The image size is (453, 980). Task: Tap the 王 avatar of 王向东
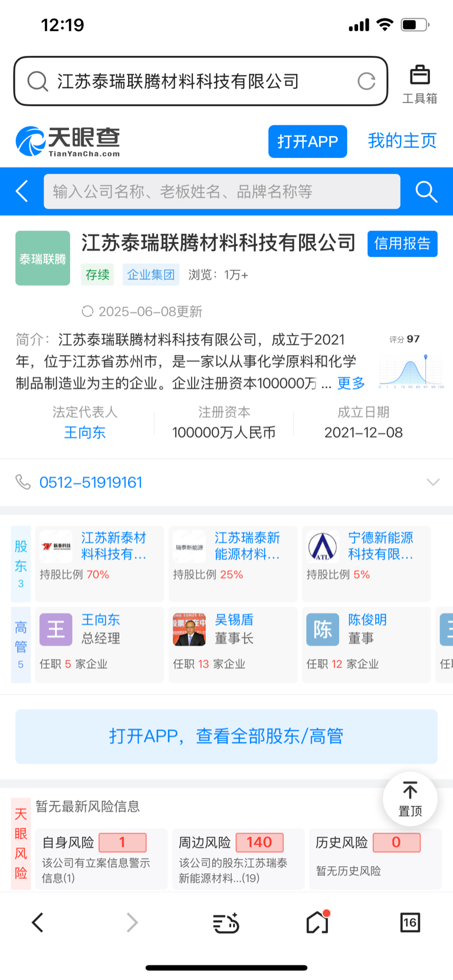pos(56,629)
